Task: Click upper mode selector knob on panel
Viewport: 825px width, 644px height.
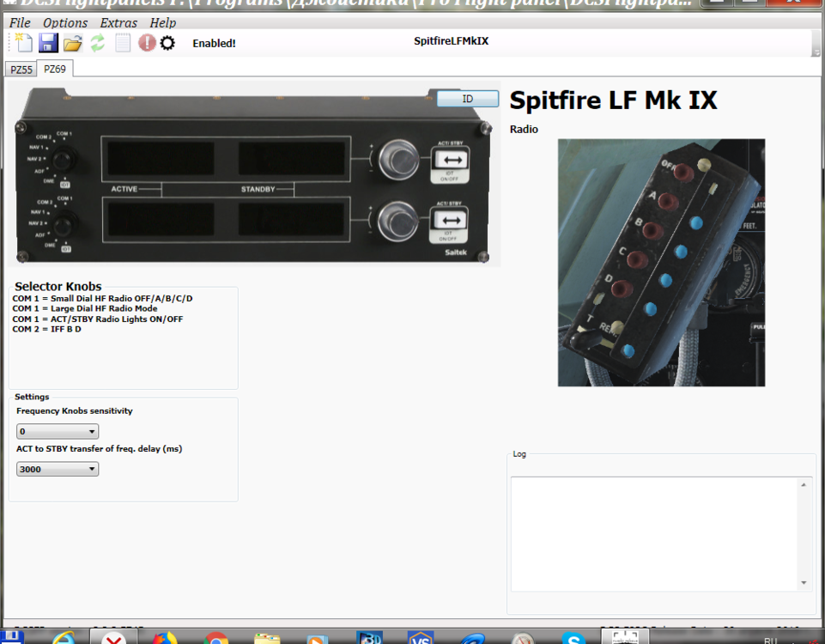Action: coord(63,159)
